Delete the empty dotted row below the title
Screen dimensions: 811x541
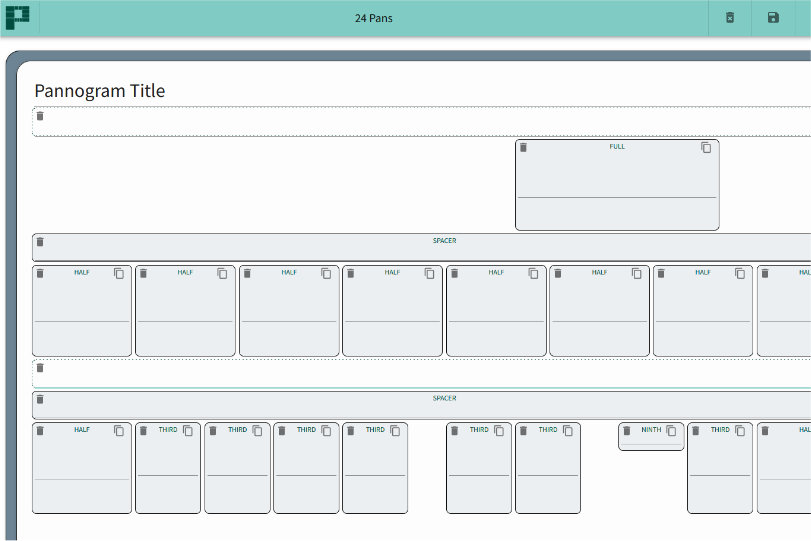[x=40, y=116]
